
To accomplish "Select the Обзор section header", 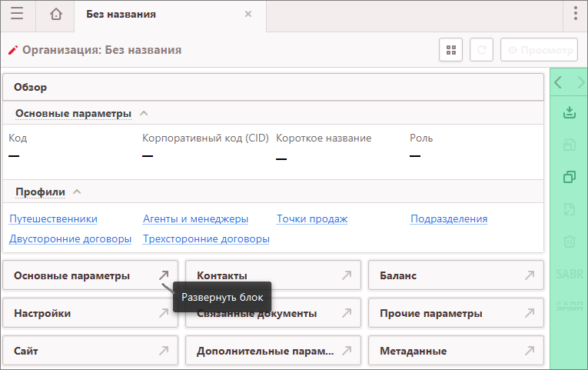I will 31,88.
